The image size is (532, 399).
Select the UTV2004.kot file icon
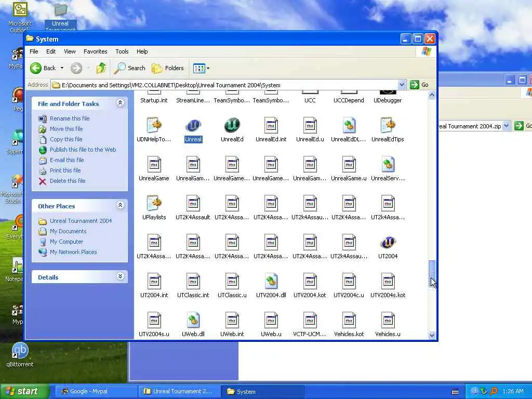pyautogui.click(x=310, y=281)
